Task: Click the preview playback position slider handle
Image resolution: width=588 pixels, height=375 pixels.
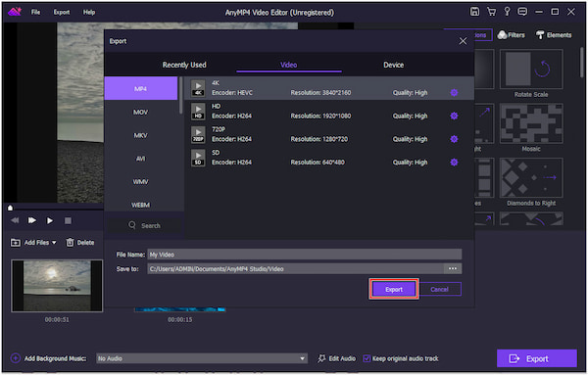Action: tap(10, 208)
